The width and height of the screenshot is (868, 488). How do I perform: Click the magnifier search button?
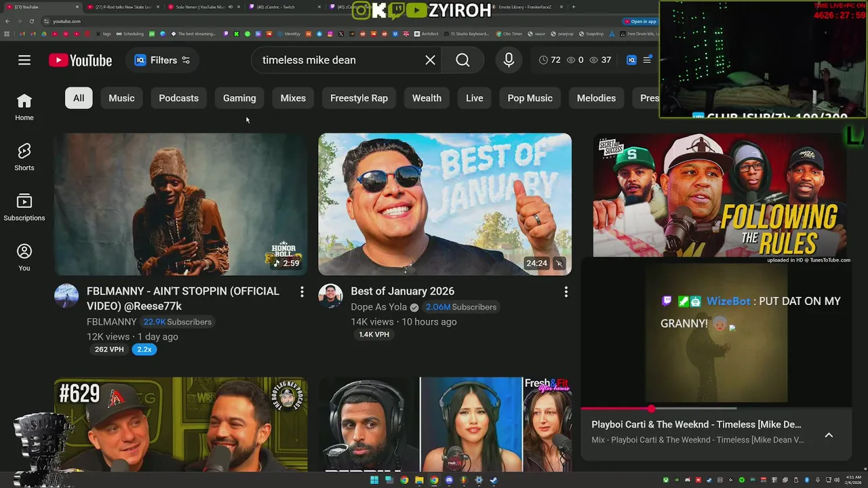[462, 60]
